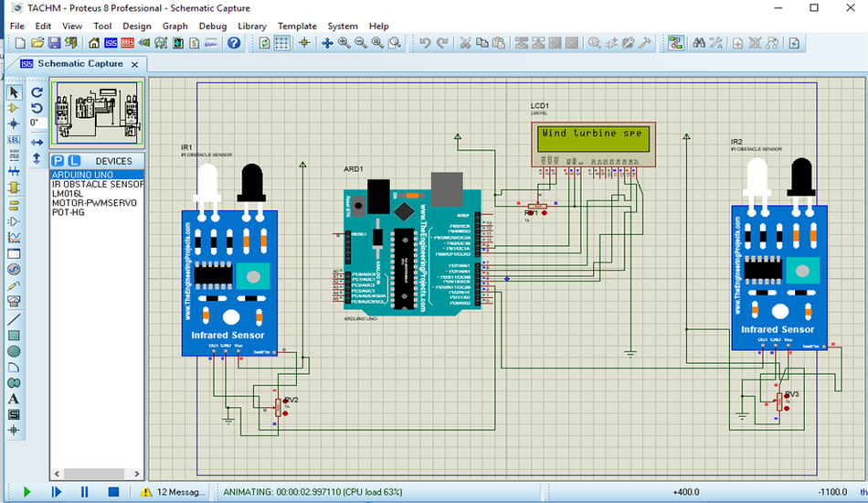
Task: Select the Virtual Instruments Mode tool
Action: click(x=14, y=302)
